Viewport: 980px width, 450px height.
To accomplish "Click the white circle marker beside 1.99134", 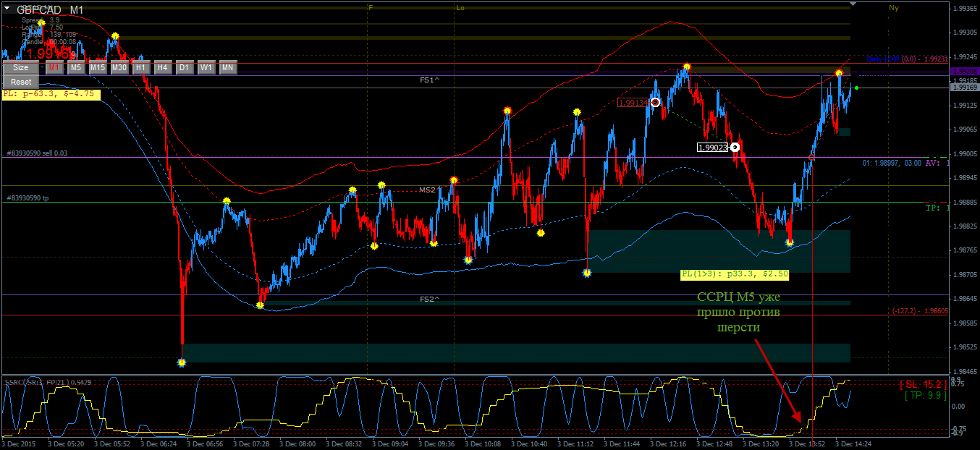I will pos(655,102).
